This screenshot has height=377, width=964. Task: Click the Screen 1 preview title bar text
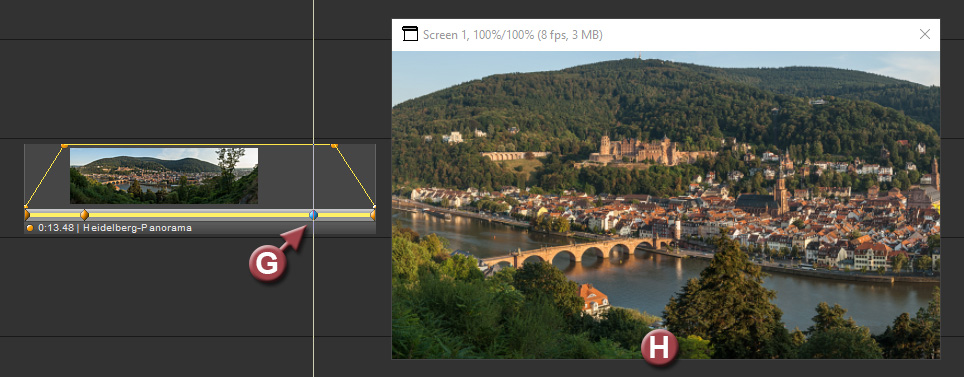pyautogui.click(x=513, y=35)
